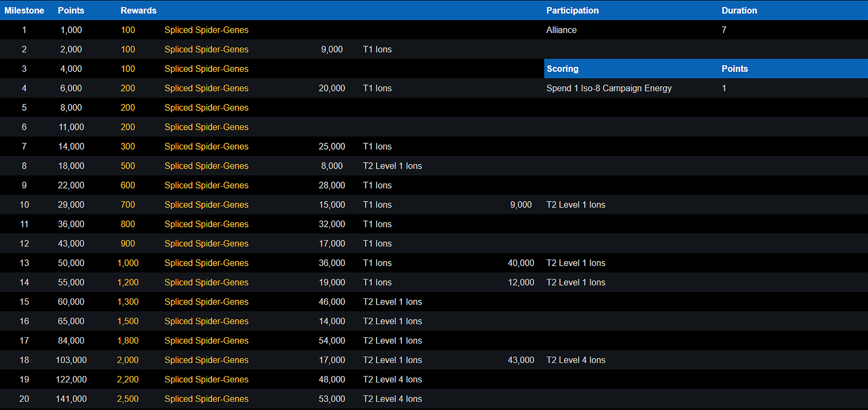Image resolution: width=868 pixels, height=410 pixels.
Task: Click points value 141,000
Action: (71, 399)
